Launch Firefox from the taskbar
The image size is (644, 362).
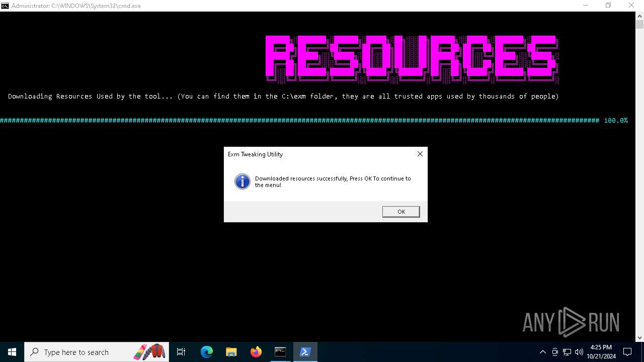[256, 352]
